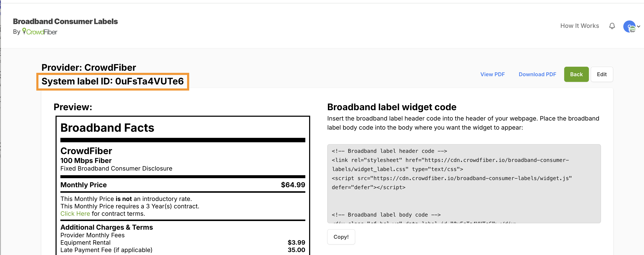The height and width of the screenshot is (255, 644).
Task: Click the CrowdFiber location pin logo
Action: coord(24,31)
